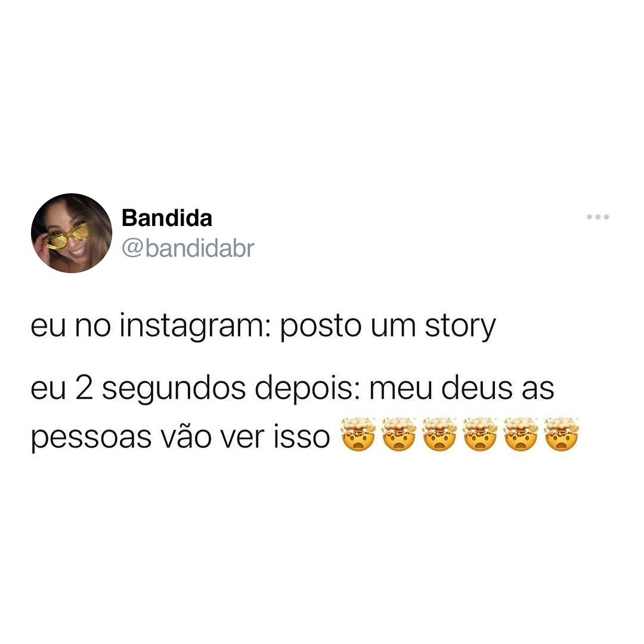
Task: Open Bandida's profile picture
Action: pos(72,233)
